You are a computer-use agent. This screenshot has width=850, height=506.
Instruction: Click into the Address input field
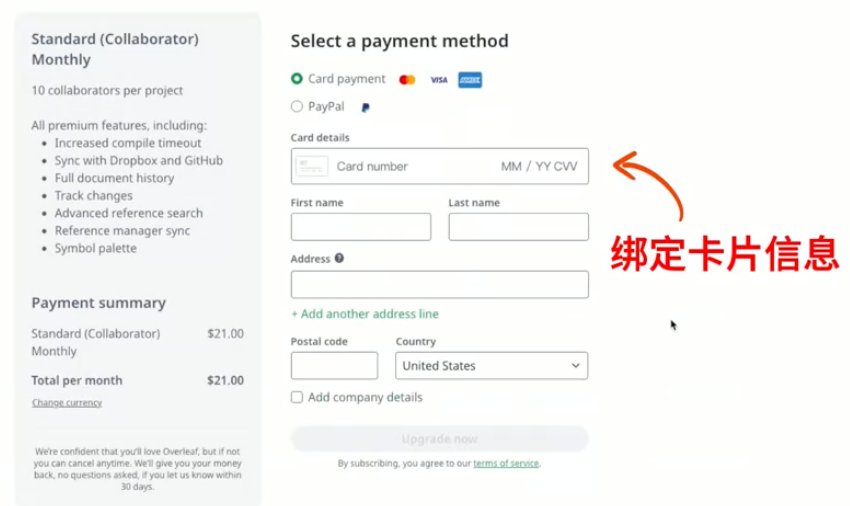pyautogui.click(x=440, y=284)
